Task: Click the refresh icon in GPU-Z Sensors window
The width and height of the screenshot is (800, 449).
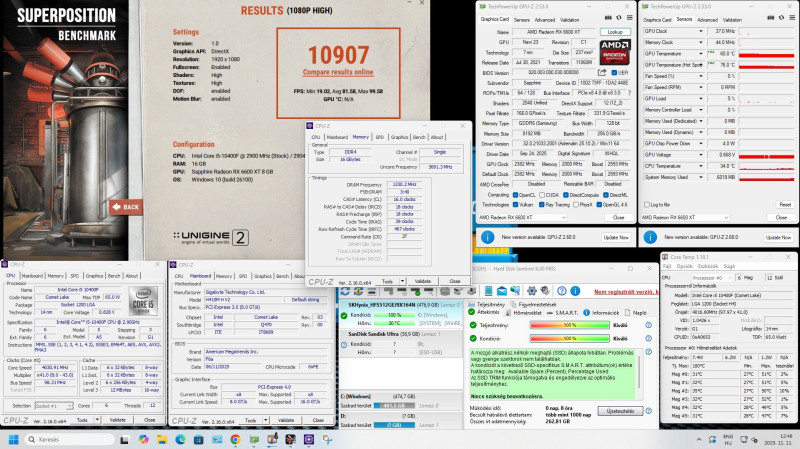Action: [782, 18]
